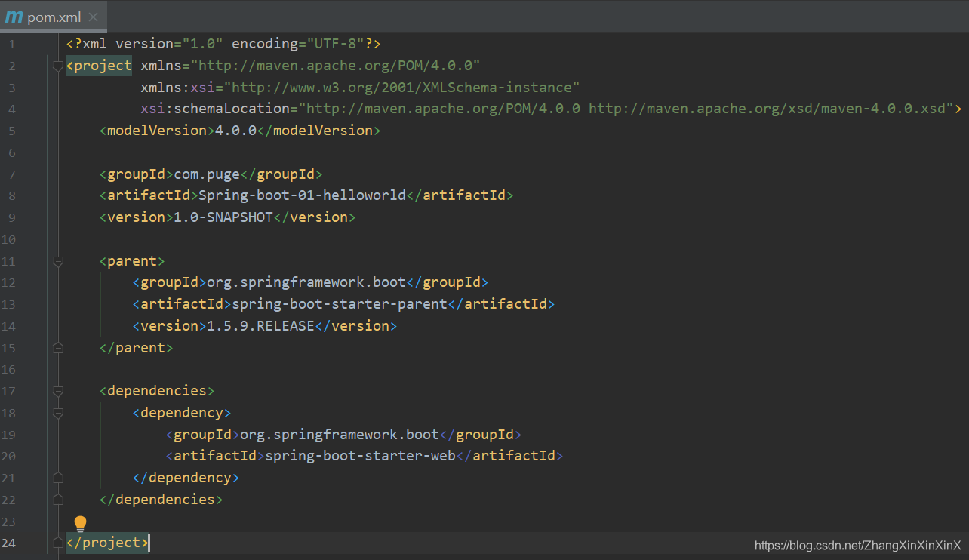The image size is (969, 560).
Task: Click the xml version declaration text
Action: coord(223,44)
